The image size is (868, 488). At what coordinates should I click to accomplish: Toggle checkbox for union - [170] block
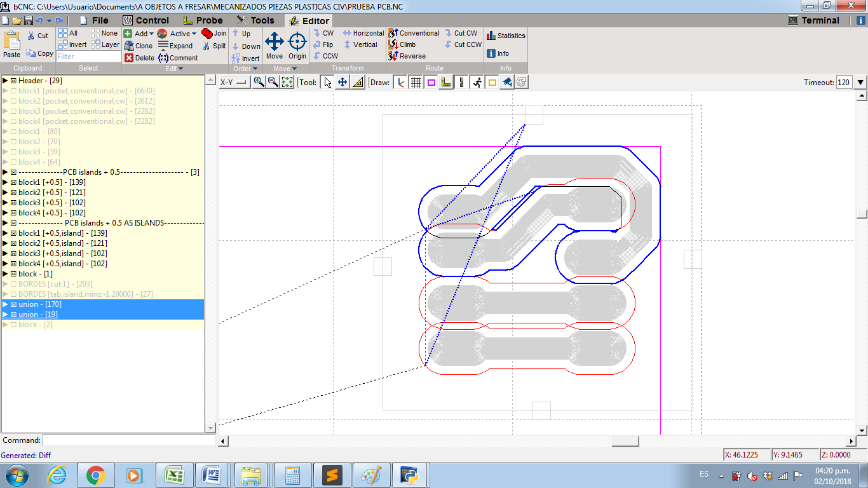point(13,304)
